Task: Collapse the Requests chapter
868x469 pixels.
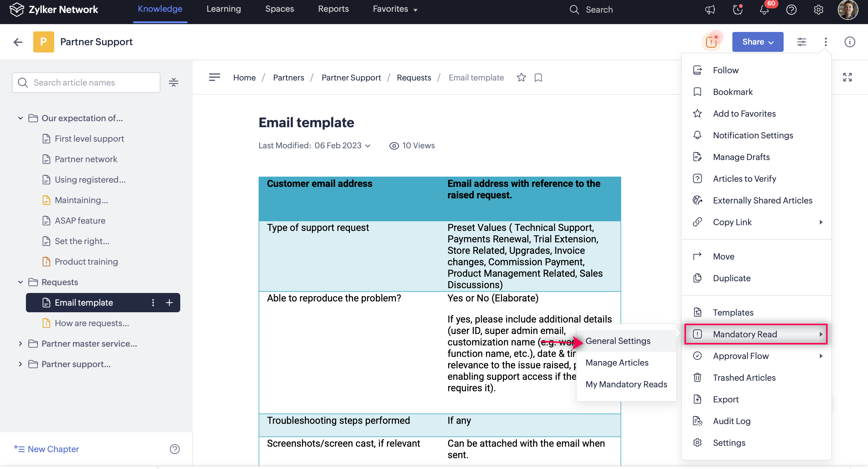Action: click(x=20, y=282)
